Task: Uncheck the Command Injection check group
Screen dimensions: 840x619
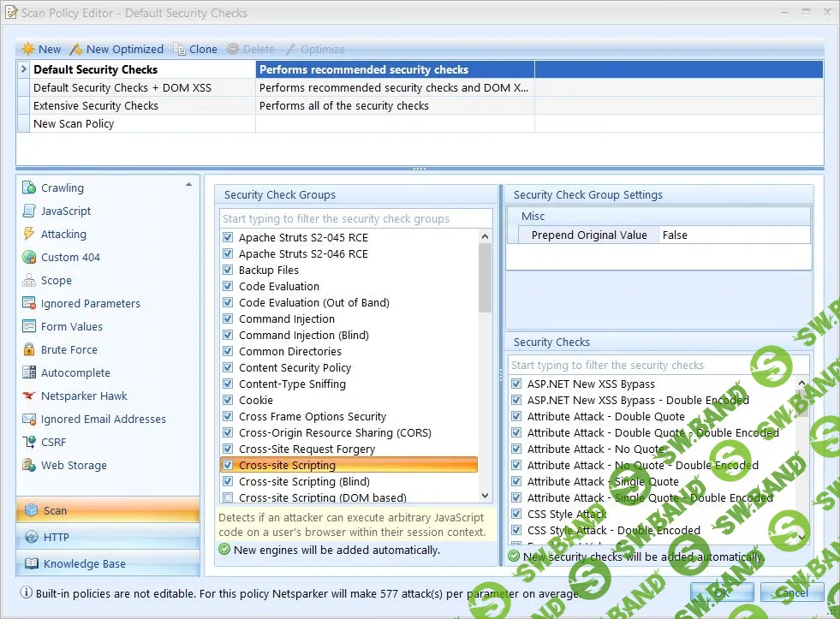Action: (228, 318)
